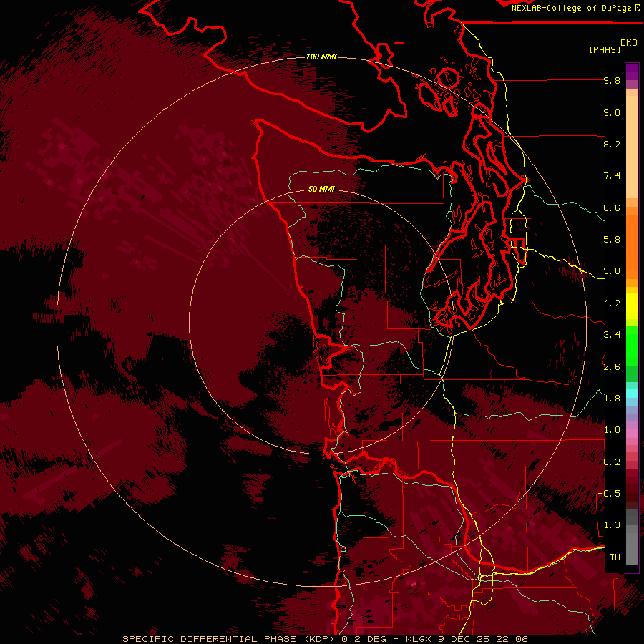644x644 pixels.
Task: Click the 8.2 scale value
Action: [x=612, y=144]
